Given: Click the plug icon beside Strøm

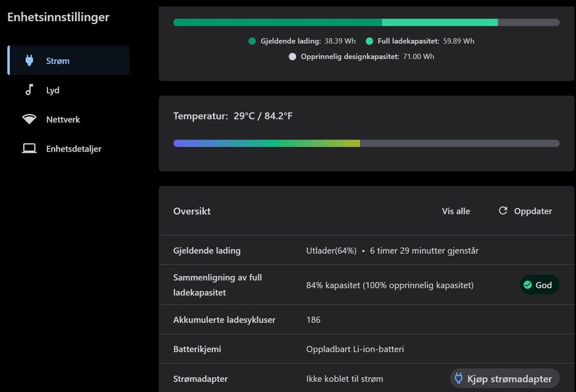Looking at the screenshot, I should tap(29, 61).
